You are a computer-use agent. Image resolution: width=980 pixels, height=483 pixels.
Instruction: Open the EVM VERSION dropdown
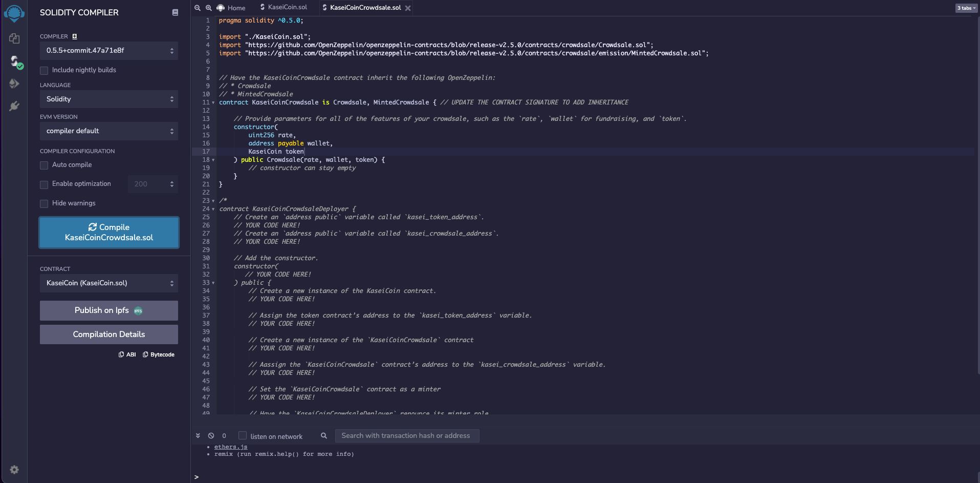pyautogui.click(x=108, y=131)
